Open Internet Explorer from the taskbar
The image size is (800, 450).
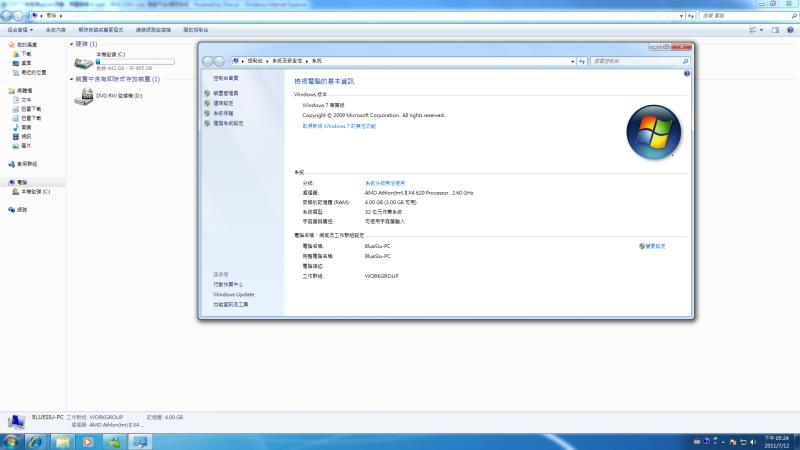point(36,442)
